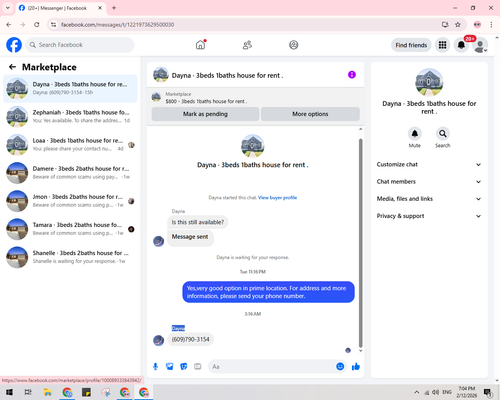Bookmark this page with star icon
The height and width of the screenshot is (400, 500).
click(458, 25)
